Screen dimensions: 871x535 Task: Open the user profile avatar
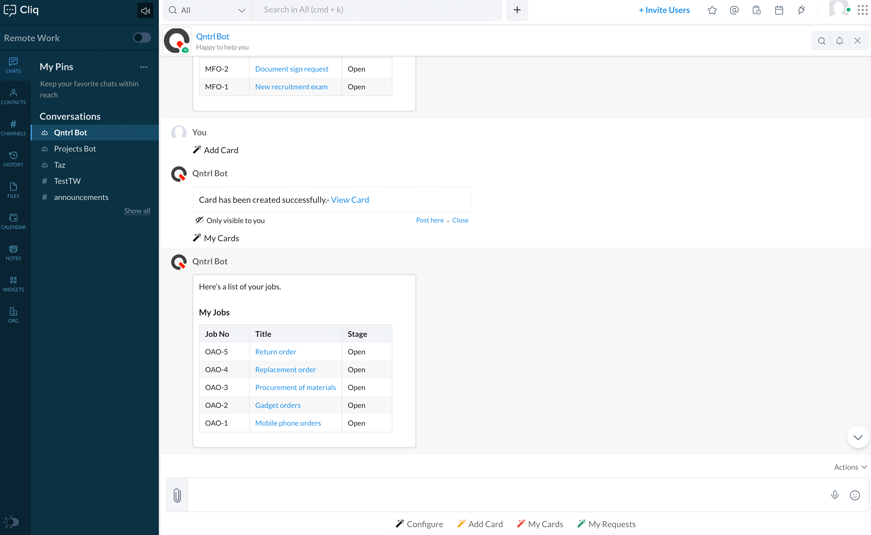click(x=839, y=9)
